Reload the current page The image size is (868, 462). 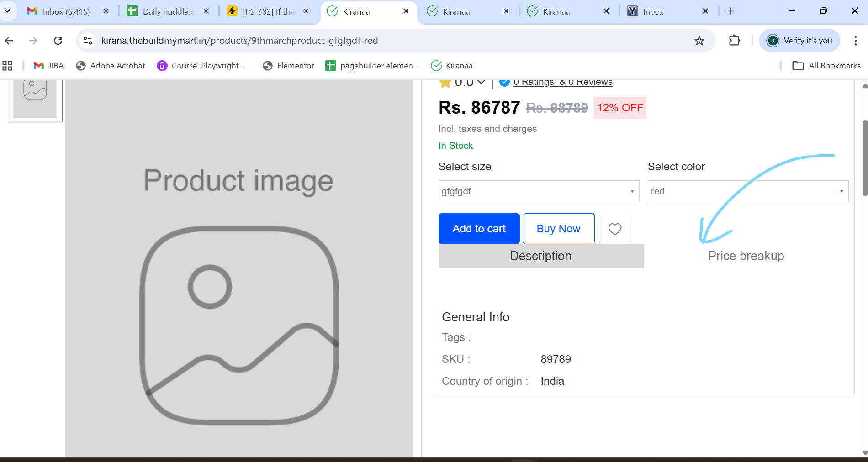tap(58, 41)
